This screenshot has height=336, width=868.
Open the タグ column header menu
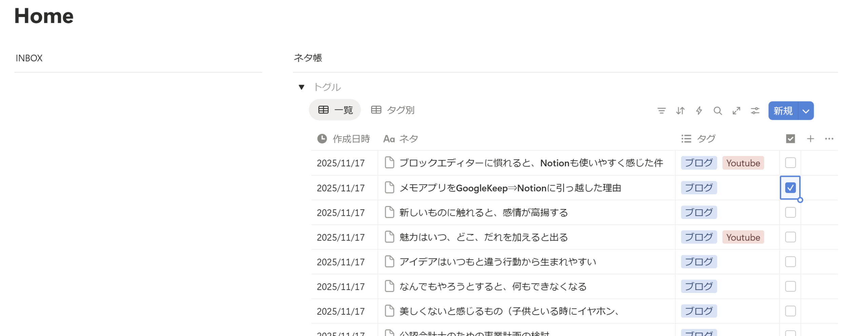[698, 139]
